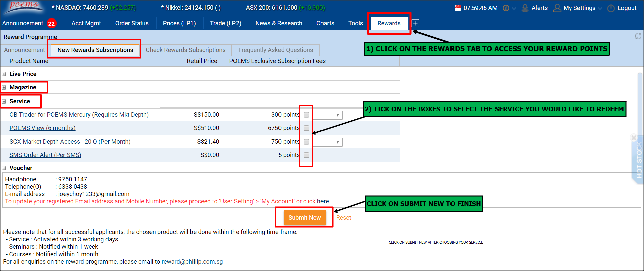Click the Logout power icon
This screenshot has height=271, width=644.
611,8
